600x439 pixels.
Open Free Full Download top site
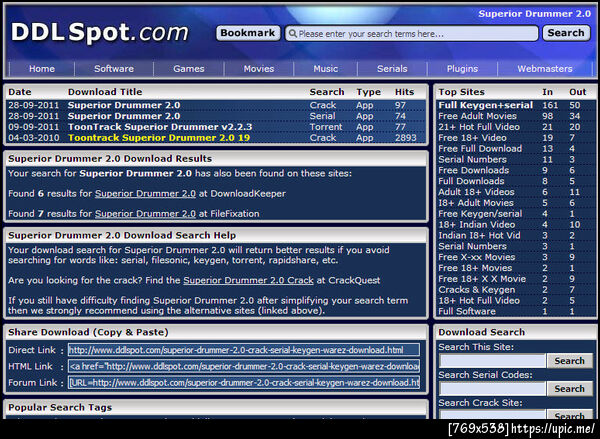pyautogui.click(x=480, y=149)
